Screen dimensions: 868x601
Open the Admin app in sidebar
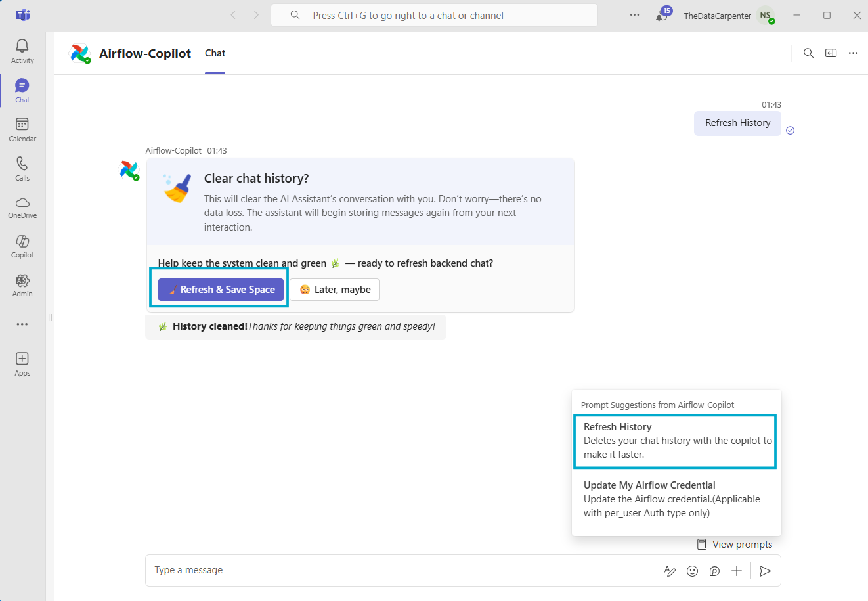pyautogui.click(x=22, y=285)
